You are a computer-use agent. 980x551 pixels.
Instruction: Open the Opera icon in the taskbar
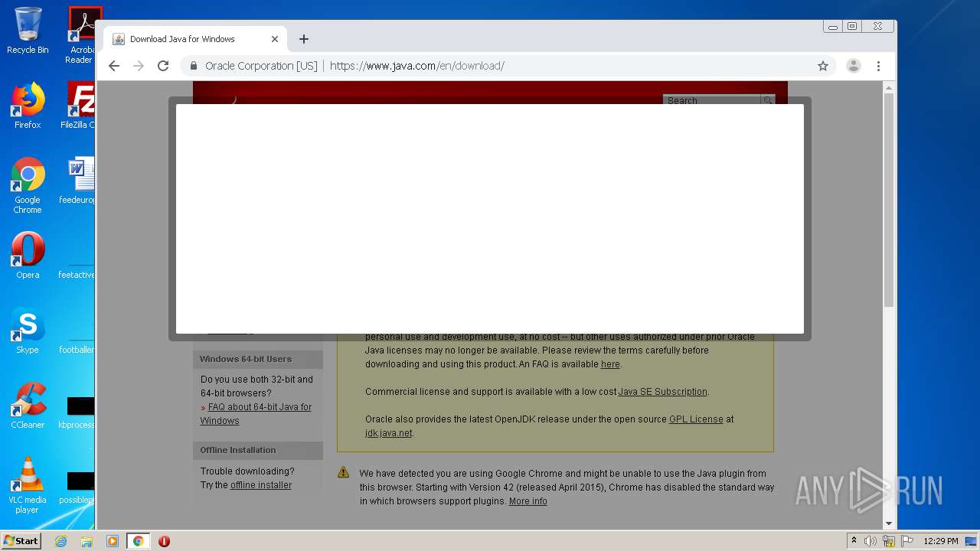point(164,541)
